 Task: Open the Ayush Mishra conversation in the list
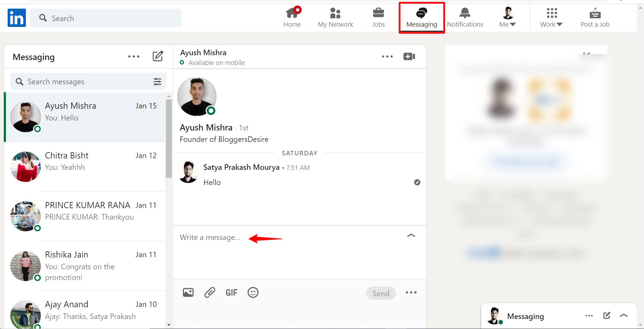click(85, 117)
